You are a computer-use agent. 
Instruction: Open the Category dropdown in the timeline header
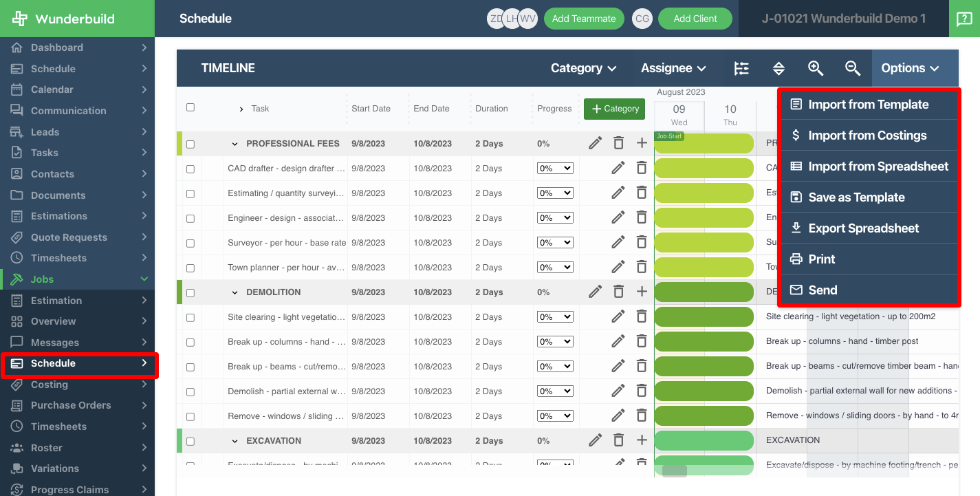tap(583, 68)
